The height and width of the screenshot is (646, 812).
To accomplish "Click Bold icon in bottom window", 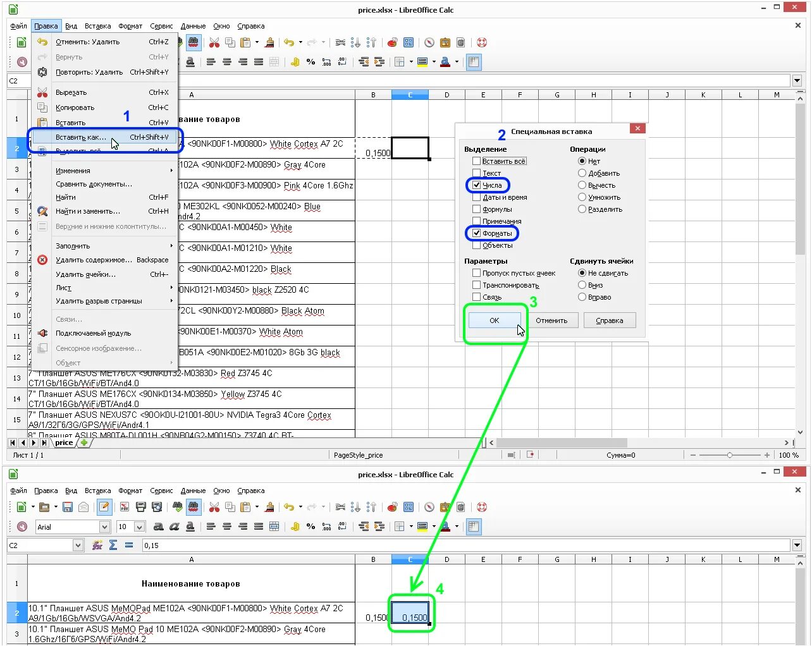I will click(x=159, y=527).
